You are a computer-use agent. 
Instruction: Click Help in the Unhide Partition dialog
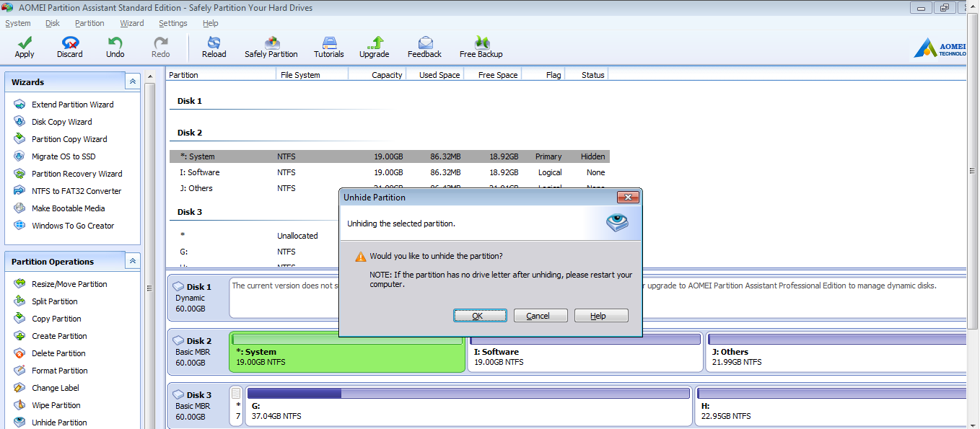coord(601,316)
